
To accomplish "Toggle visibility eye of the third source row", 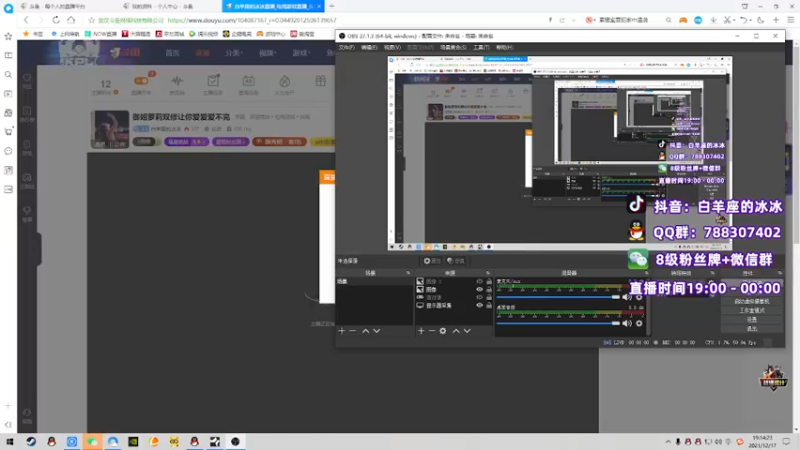I will (x=479, y=297).
